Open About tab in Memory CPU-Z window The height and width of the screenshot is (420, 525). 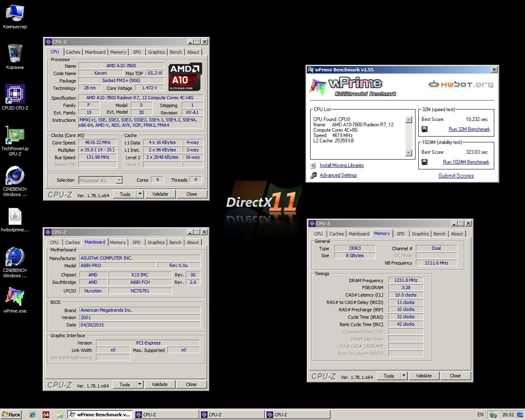pyautogui.click(x=457, y=234)
